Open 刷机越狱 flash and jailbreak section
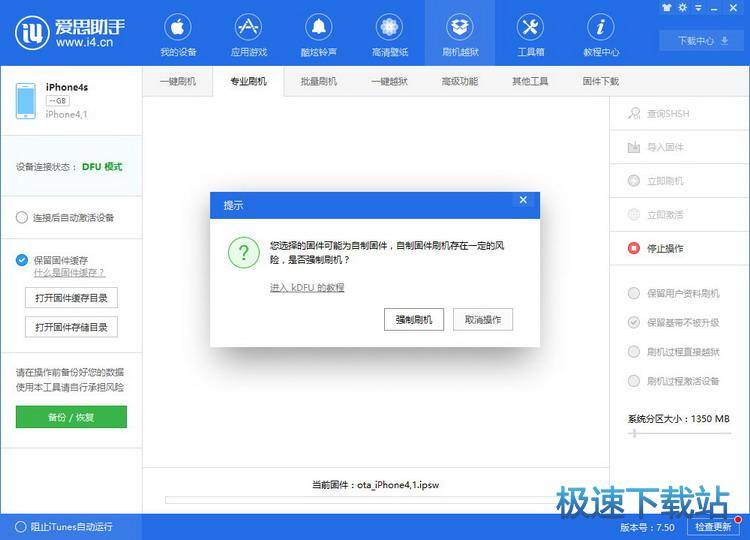 coord(460,35)
